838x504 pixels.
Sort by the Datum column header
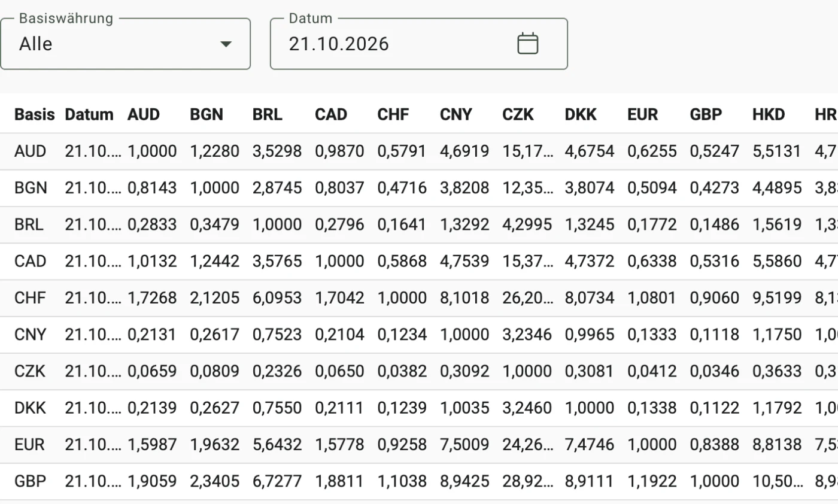coord(89,114)
